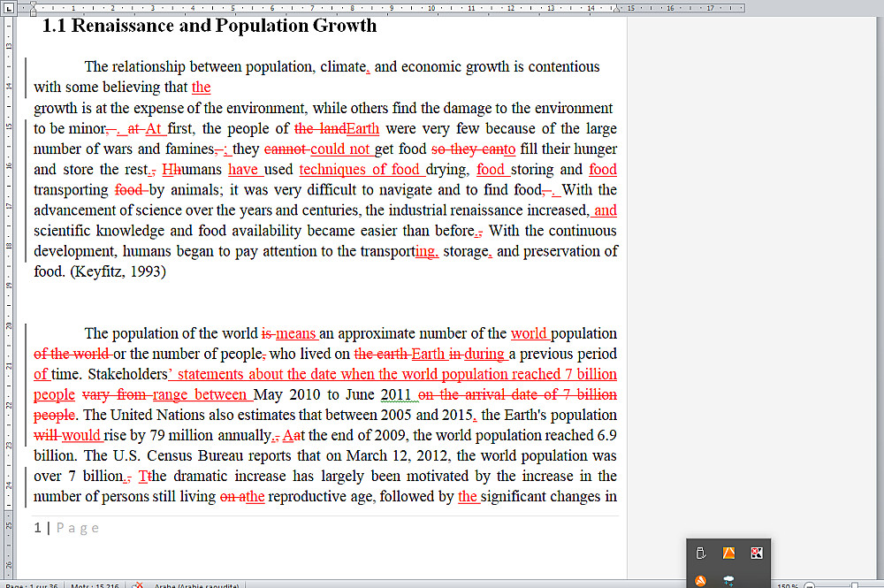
Task: Open word count 'Mots : 15 216'
Action: [x=95, y=585]
